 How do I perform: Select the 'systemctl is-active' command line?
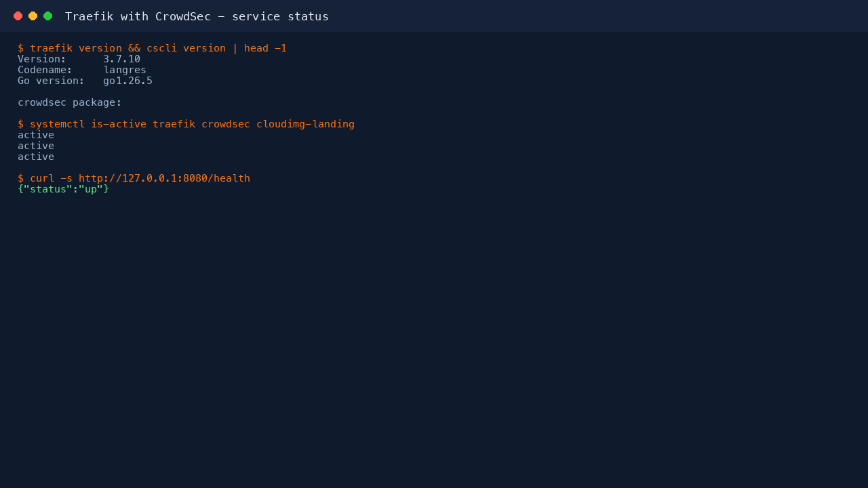click(x=186, y=124)
